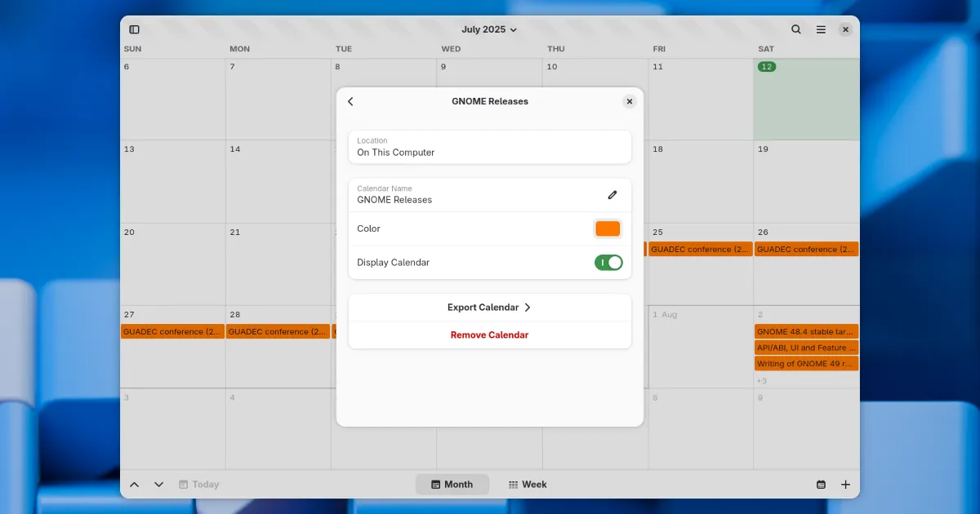
Task: Edit calendar name with the pencil icon
Action: coord(612,195)
